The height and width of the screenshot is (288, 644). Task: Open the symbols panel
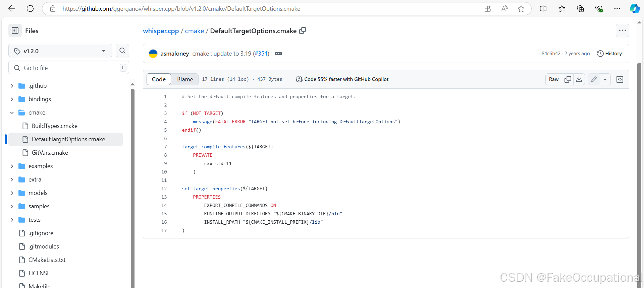620,79
